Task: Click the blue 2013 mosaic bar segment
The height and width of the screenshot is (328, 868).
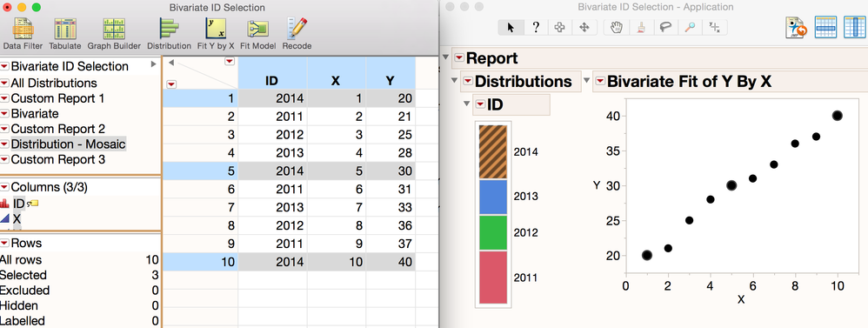Action: coord(492,197)
